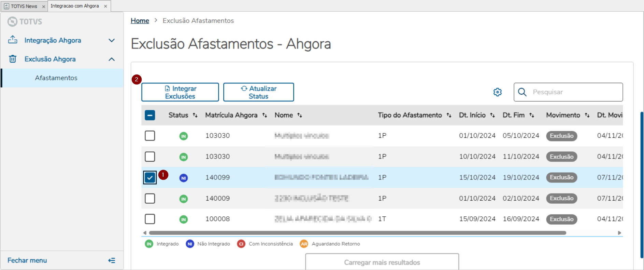Image resolution: width=644 pixels, height=270 pixels.
Task: Click the page vertical scrollbar
Action: point(642,185)
